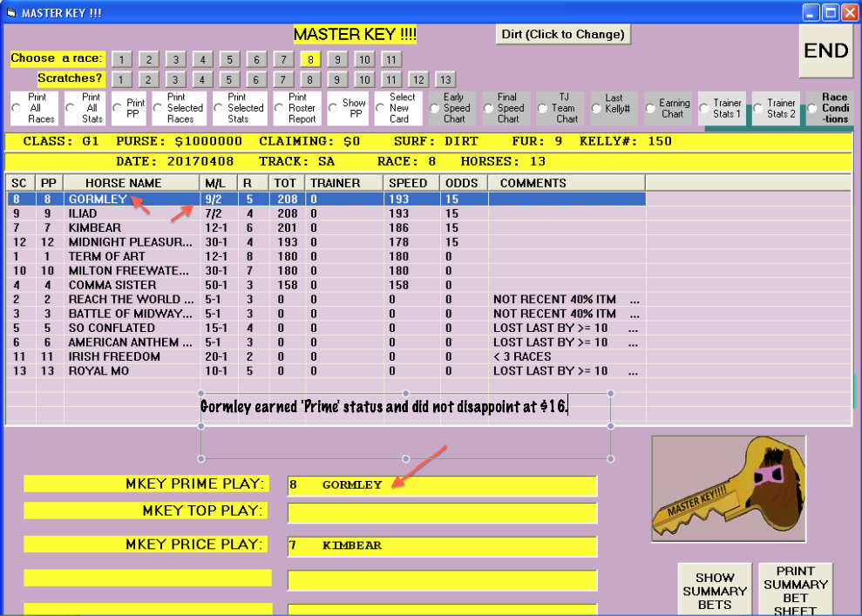
Task: Scratch horse number 12
Action: coord(418,79)
